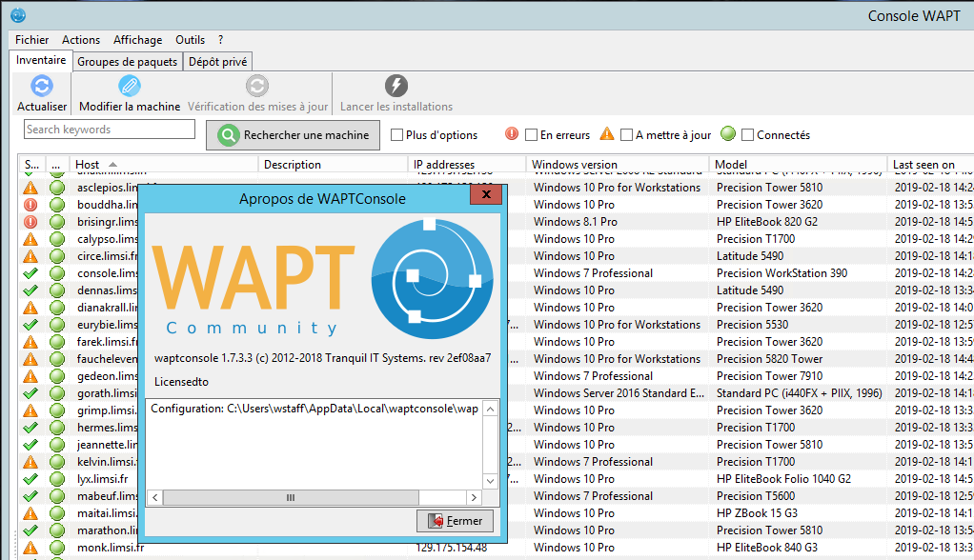The width and height of the screenshot is (974, 560).
Task: Click the warning icon for monk.limsi.fr row
Action: pos(30,548)
